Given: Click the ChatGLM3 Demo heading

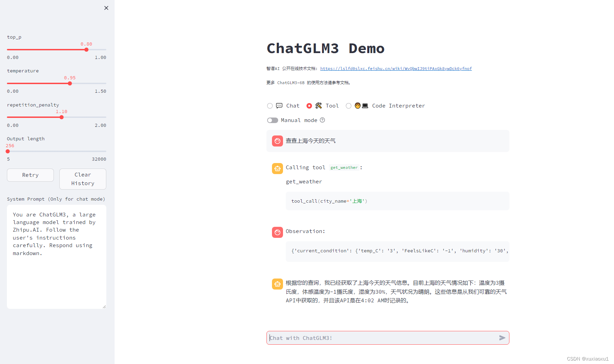Looking at the screenshot, I should pos(325,48).
